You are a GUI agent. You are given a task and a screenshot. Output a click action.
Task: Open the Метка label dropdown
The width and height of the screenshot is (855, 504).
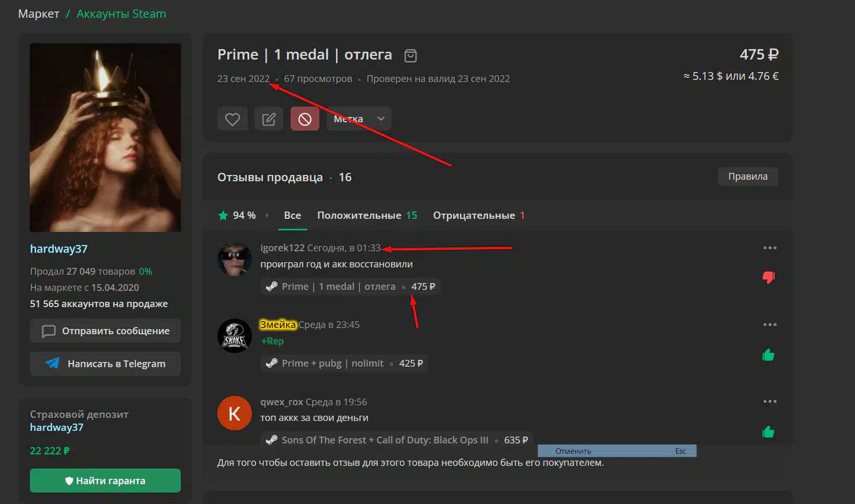[359, 119]
